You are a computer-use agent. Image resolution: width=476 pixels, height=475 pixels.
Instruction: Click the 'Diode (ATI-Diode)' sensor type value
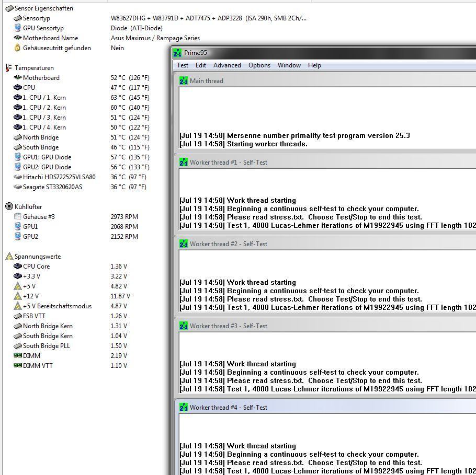pos(137,28)
